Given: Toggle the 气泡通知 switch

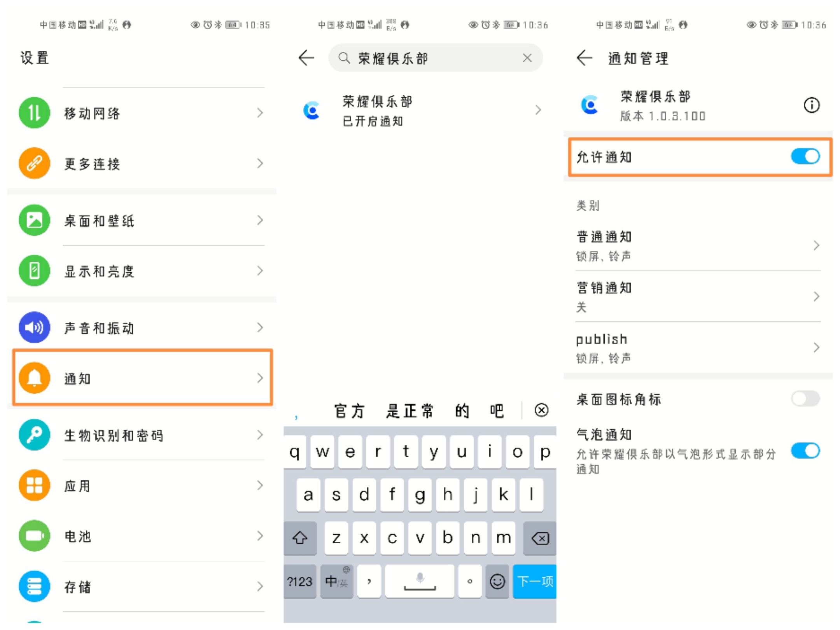Looking at the screenshot, I should tap(805, 451).
